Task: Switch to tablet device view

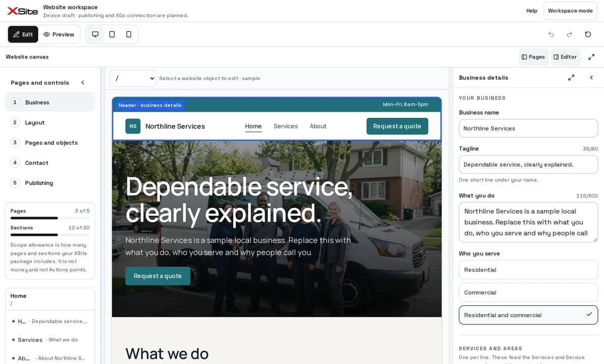Action: pyautogui.click(x=112, y=34)
